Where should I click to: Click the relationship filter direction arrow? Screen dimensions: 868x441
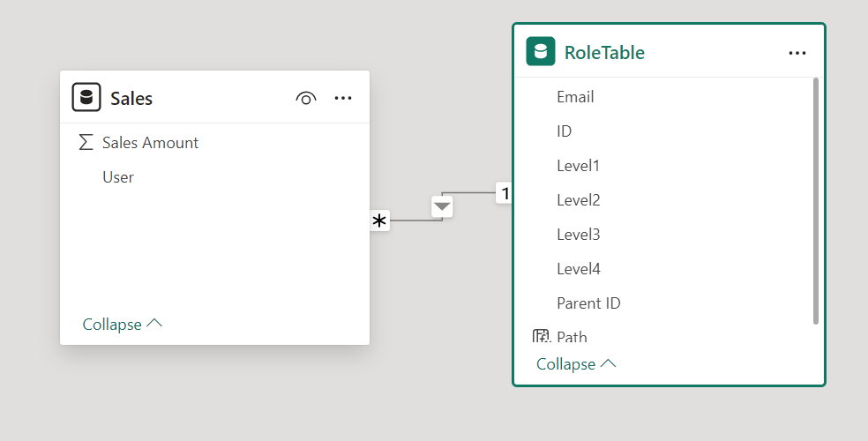pyautogui.click(x=442, y=206)
